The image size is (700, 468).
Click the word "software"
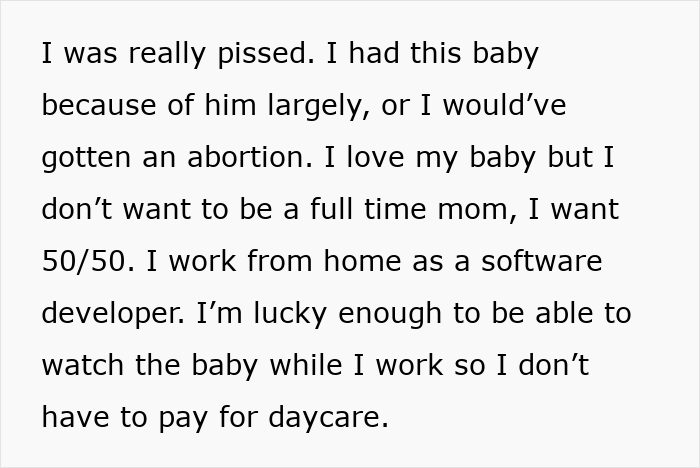tap(546, 261)
